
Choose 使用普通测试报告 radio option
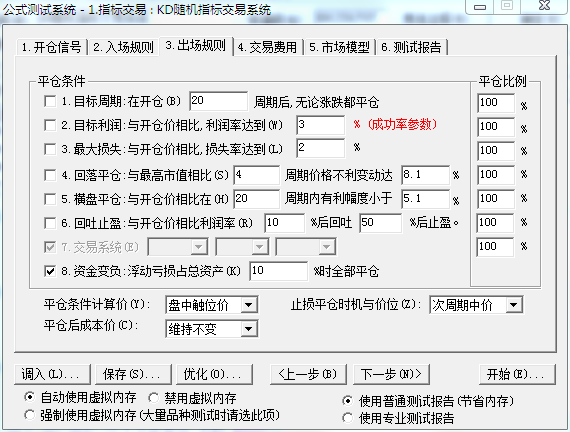(348, 401)
